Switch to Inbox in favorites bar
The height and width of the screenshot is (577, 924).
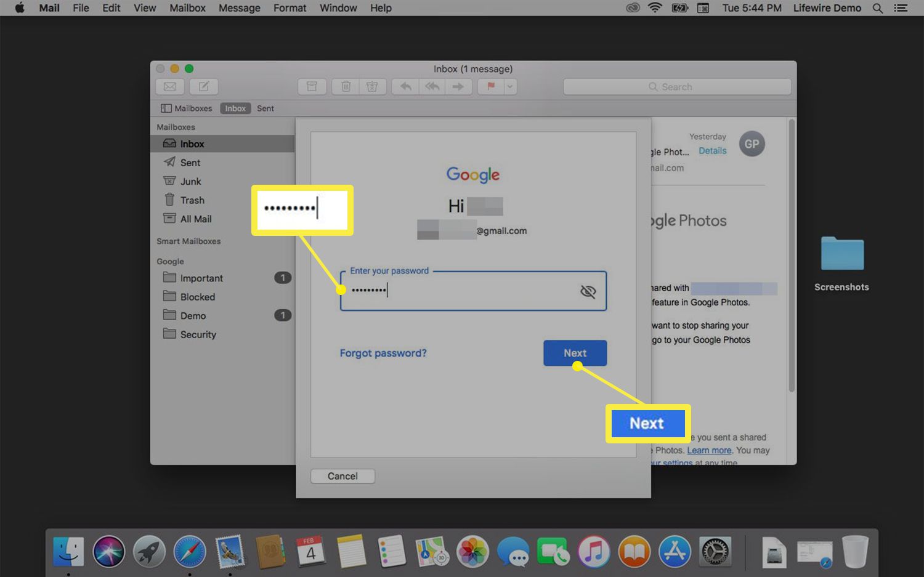click(x=235, y=108)
